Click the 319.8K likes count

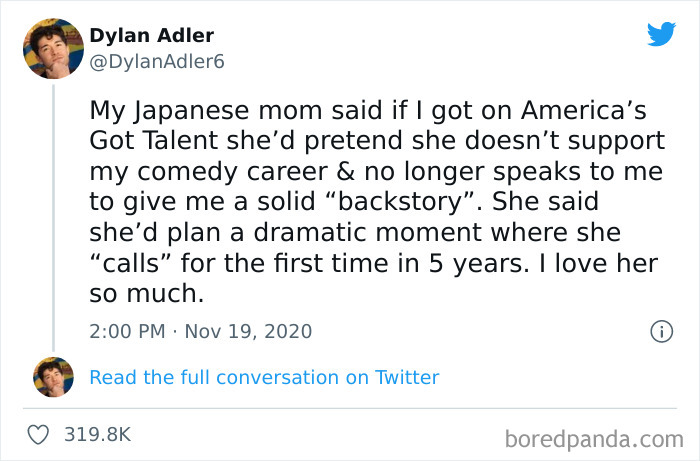(x=96, y=434)
